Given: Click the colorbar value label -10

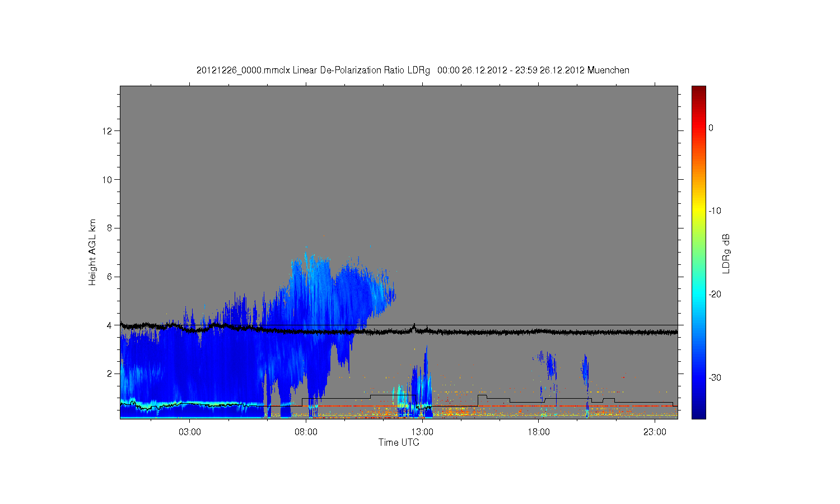Looking at the screenshot, I should pos(715,211).
